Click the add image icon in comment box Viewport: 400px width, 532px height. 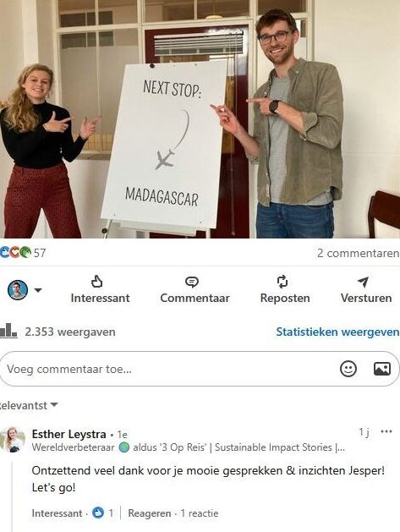[x=382, y=369]
